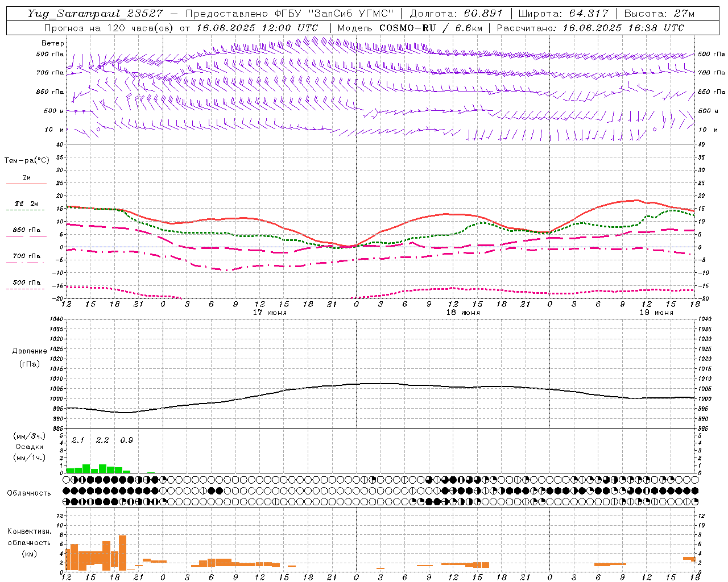
Task: Click the 0.9 precipitation total value
Action: [126, 440]
